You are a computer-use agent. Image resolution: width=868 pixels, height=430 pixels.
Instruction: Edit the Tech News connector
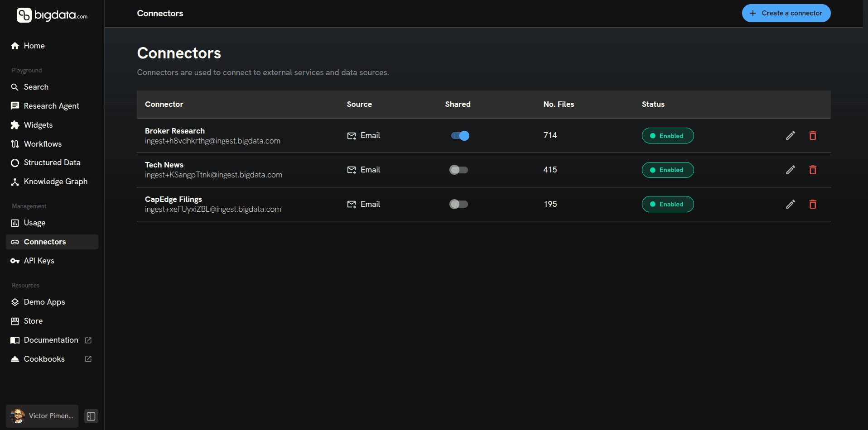pyautogui.click(x=791, y=170)
